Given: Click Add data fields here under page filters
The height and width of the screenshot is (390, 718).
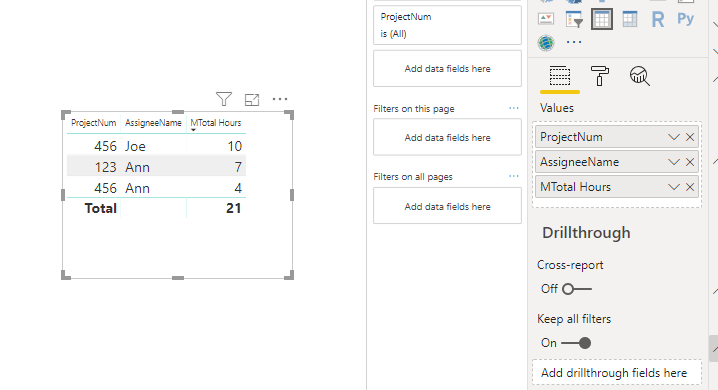Looking at the screenshot, I should click(x=447, y=137).
